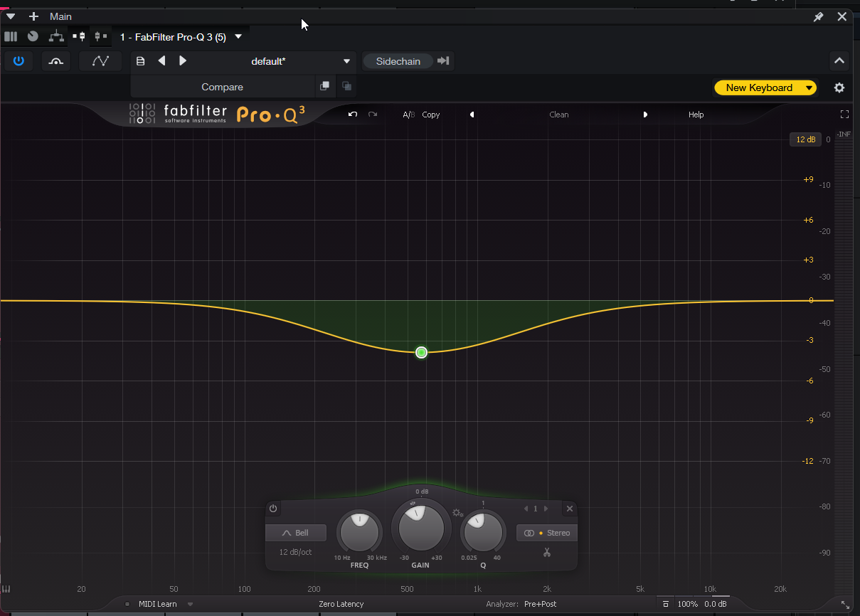Click the pie-chart macro controls icon
860x616 pixels.
click(x=33, y=36)
